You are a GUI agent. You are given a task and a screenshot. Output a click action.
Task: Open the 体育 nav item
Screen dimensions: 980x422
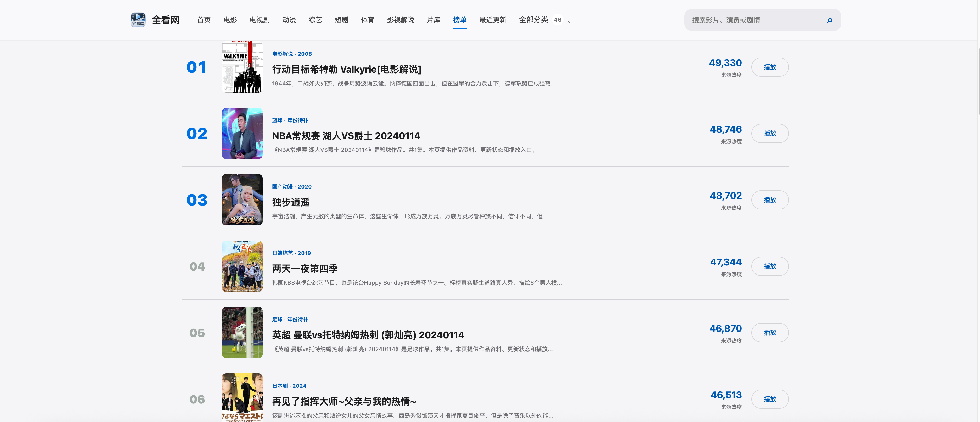pyautogui.click(x=368, y=20)
